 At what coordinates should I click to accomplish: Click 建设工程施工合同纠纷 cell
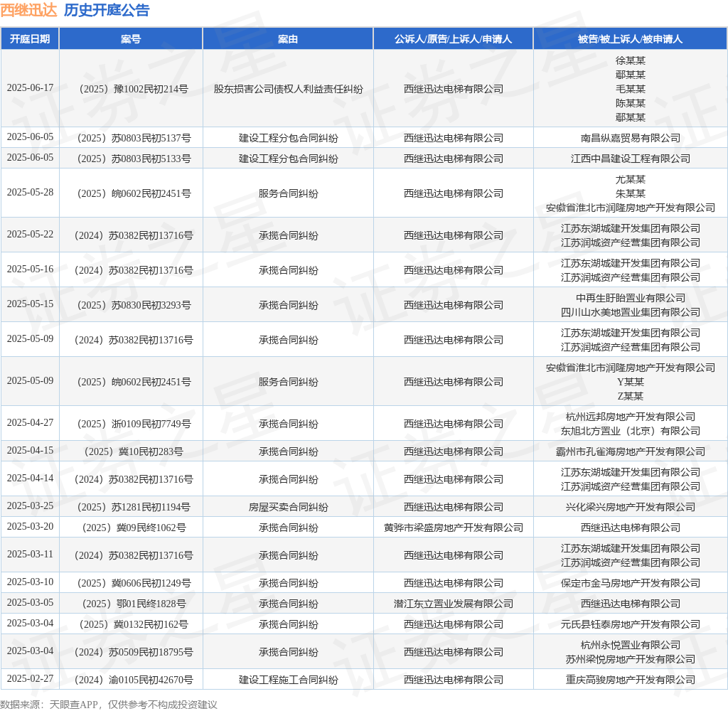click(288, 680)
